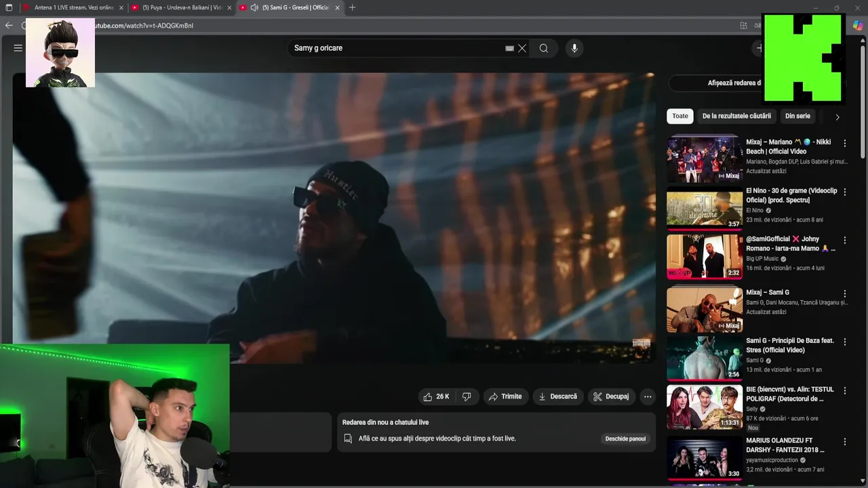
Task: Open more actions ellipsis under video
Action: pos(648,396)
